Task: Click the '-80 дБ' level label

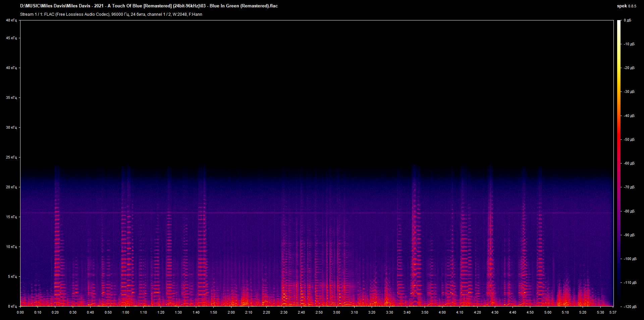Action: pyautogui.click(x=629, y=211)
